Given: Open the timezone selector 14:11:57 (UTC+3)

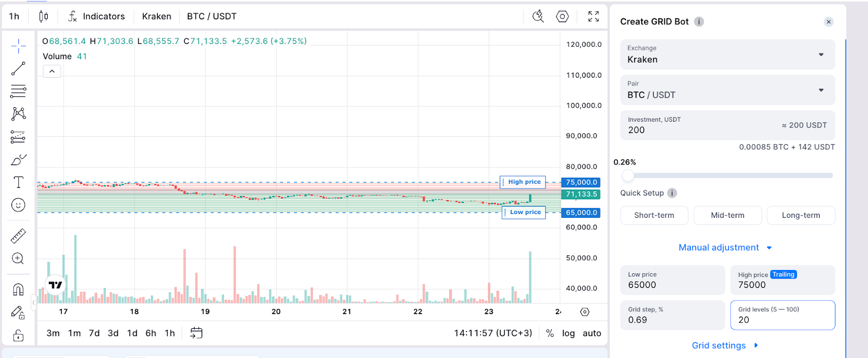Looking at the screenshot, I should tap(493, 333).
